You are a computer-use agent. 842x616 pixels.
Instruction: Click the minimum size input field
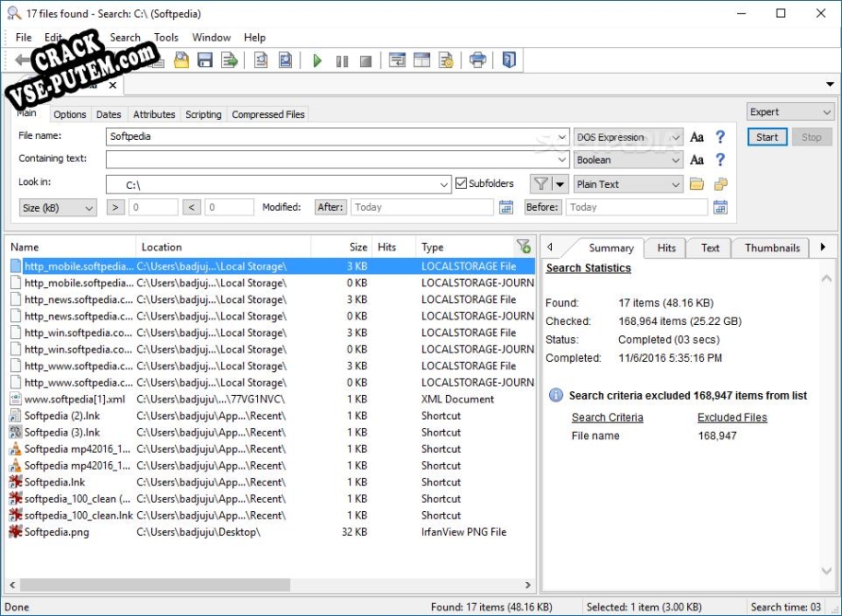[x=153, y=207]
